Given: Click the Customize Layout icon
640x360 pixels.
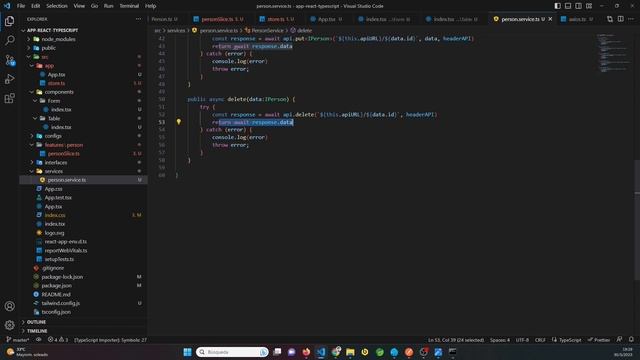Looking at the screenshot, I should pos(589,6).
